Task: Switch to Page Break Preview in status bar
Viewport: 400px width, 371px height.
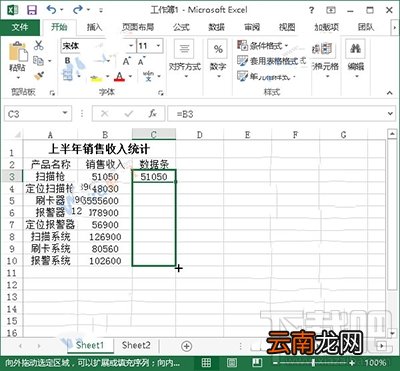Action: pyautogui.click(x=257, y=363)
